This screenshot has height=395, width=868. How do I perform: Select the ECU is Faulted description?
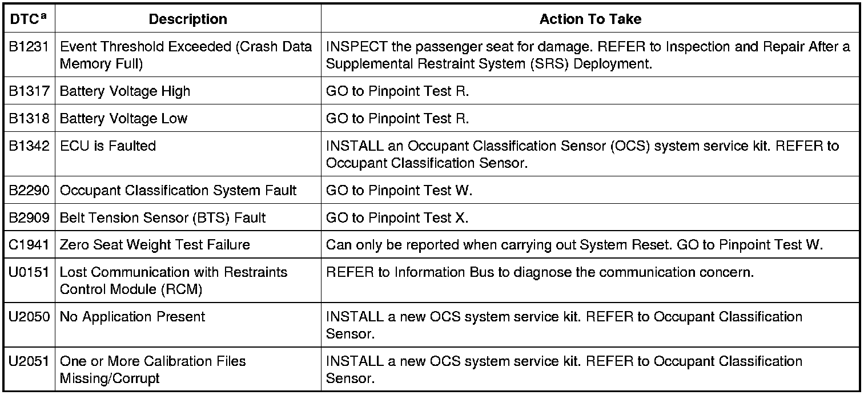click(107, 146)
